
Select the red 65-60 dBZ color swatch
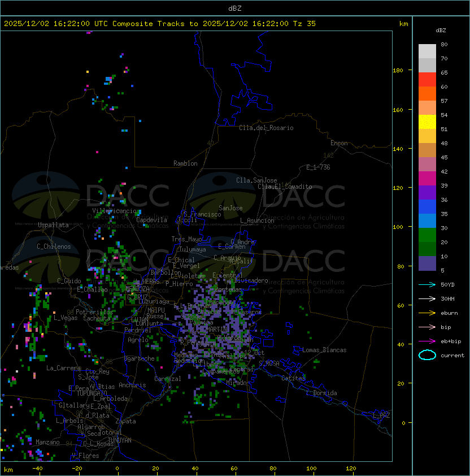(427, 80)
